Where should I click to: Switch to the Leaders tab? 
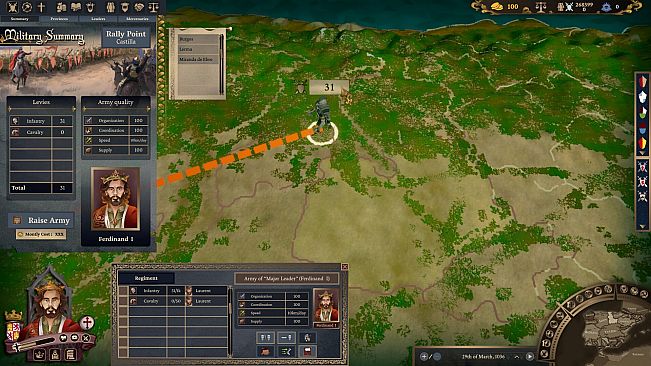(x=98, y=19)
